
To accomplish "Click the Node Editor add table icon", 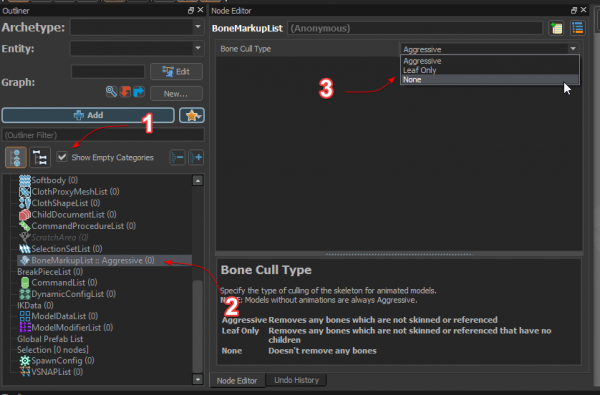I will coord(556,28).
